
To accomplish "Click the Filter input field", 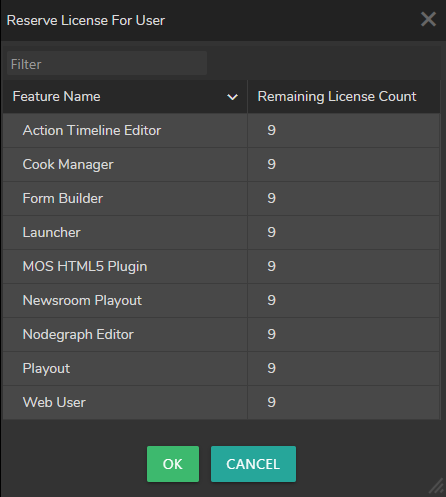I will [x=107, y=63].
